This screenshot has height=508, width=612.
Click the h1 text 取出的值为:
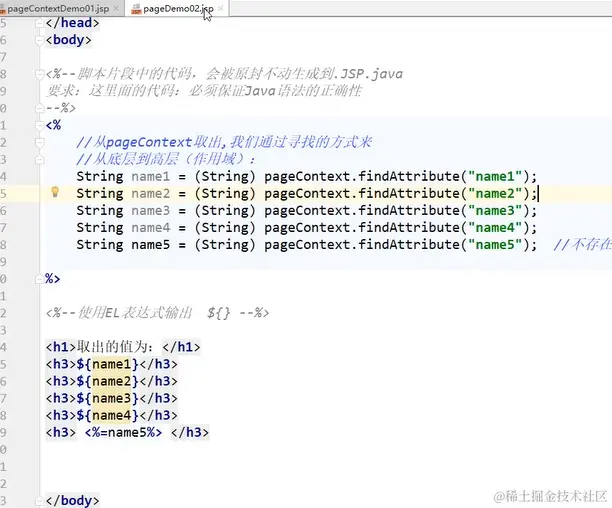click(x=115, y=347)
